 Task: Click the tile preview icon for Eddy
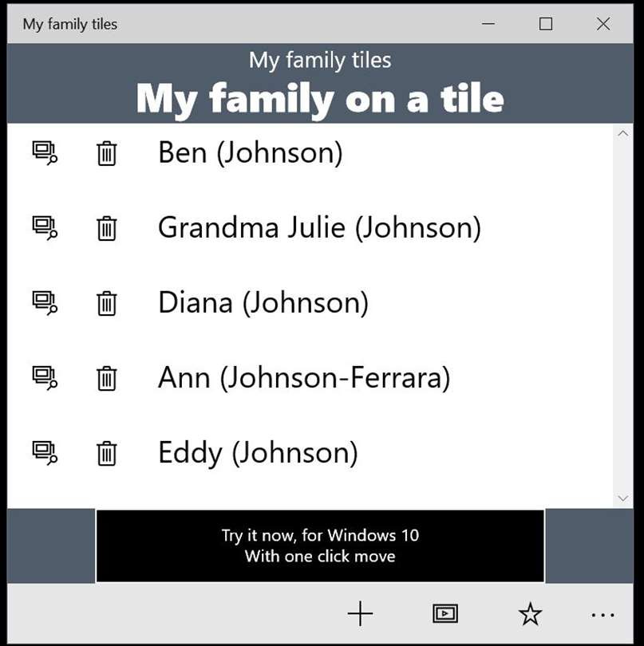pyautogui.click(x=45, y=452)
